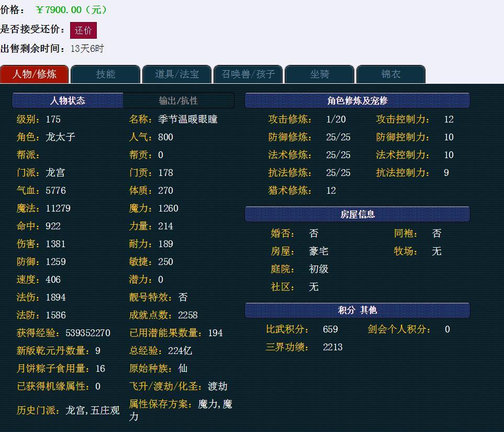
Task: Click the 三界功绩 value 2213
Action: coord(333,347)
